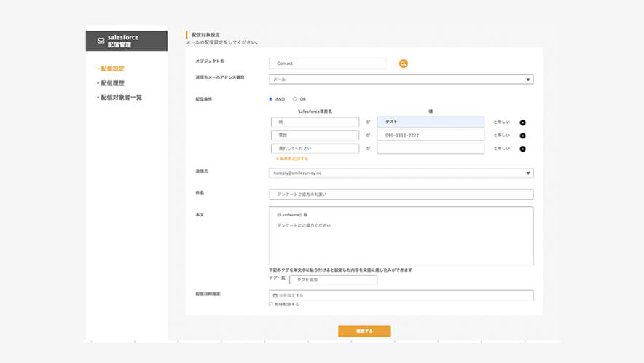Enable the 即時配信する checkbox
Viewport: 644px width, 363px height.
pyautogui.click(x=271, y=304)
